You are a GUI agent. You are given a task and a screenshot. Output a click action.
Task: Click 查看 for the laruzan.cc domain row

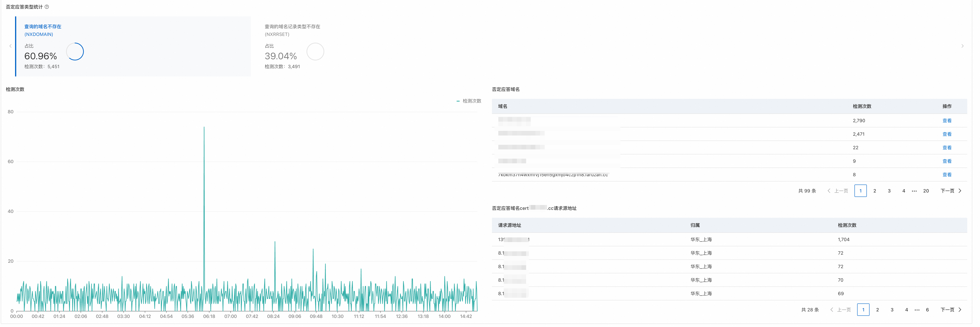947,175
